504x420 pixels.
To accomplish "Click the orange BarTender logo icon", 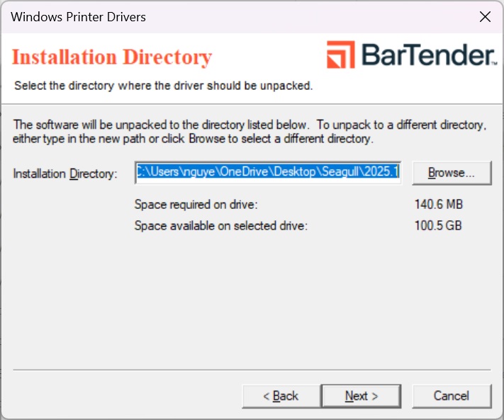I will coord(341,55).
